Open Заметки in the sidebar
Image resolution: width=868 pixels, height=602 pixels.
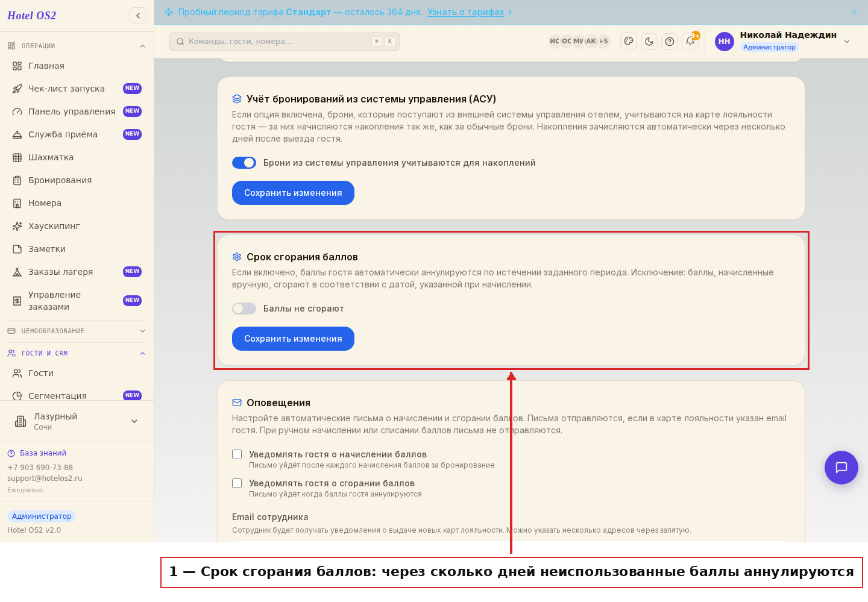click(77, 249)
